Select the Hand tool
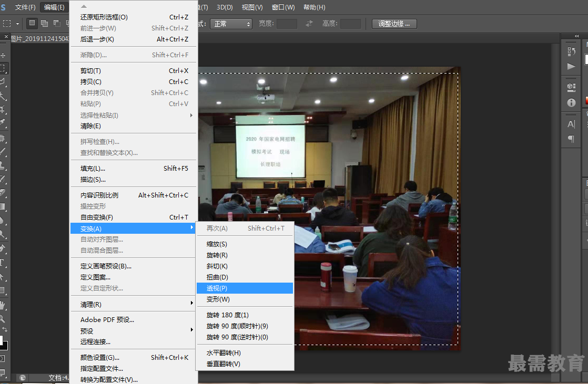Screen dimensions: 588x384 [x=3, y=305]
